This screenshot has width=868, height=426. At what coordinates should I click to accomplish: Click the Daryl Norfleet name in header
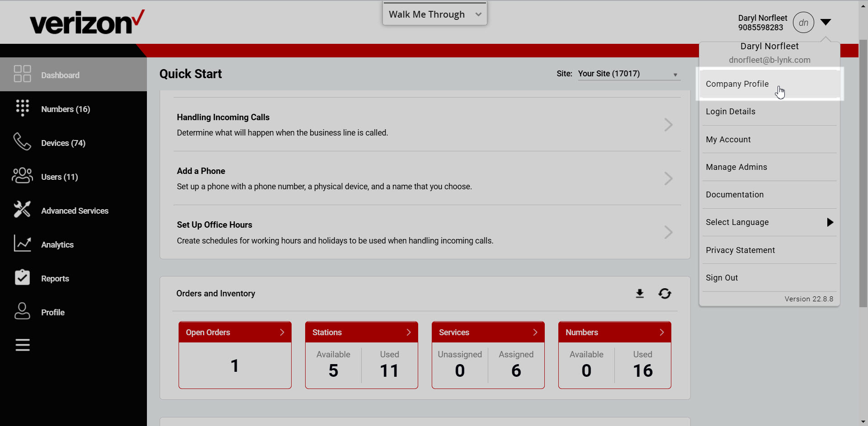click(763, 18)
